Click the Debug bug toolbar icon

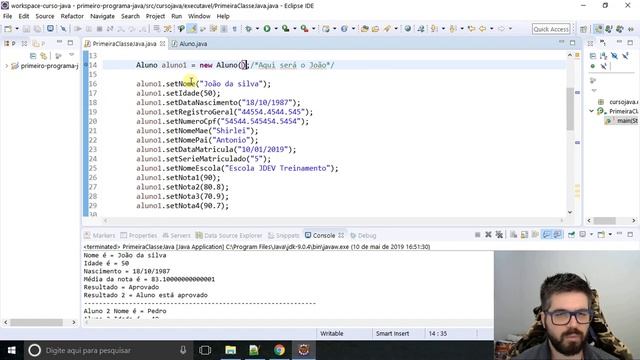point(248,29)
